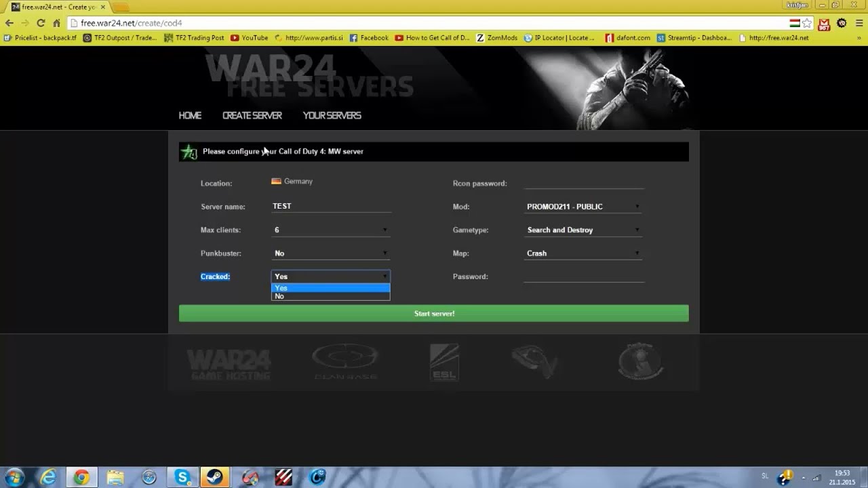Screen dimensions: 868x488
Task: Expand the bookmarks overflow chevron
Action: [x=859, y=38]
